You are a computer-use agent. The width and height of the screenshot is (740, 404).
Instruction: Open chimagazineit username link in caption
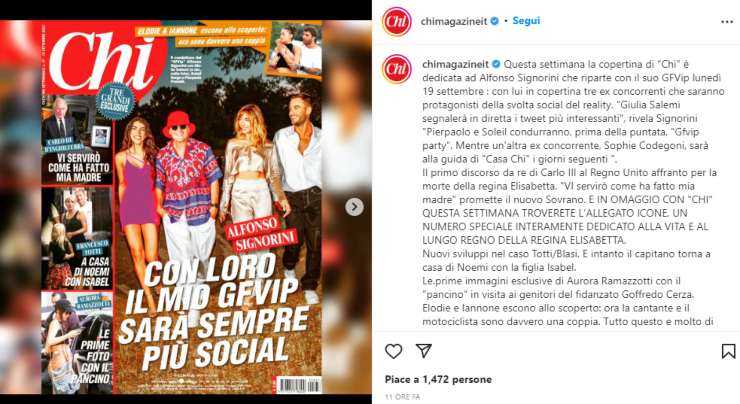(455, 64)
